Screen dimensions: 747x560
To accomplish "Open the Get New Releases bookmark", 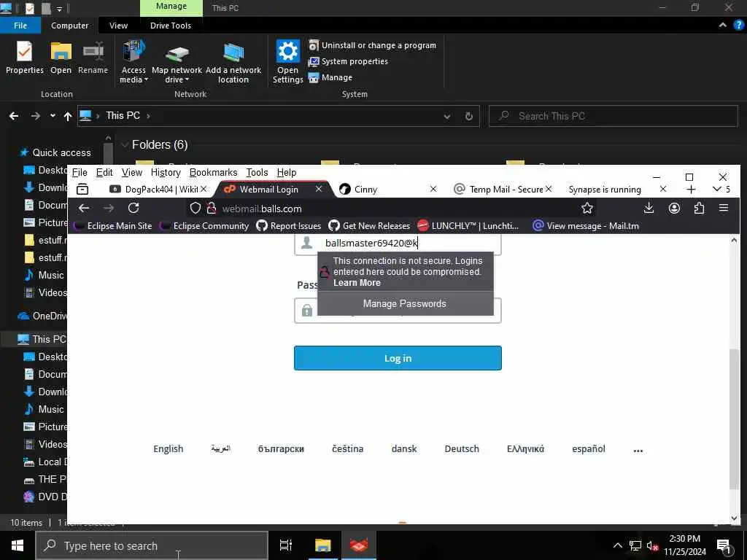I will pos(369,226).
